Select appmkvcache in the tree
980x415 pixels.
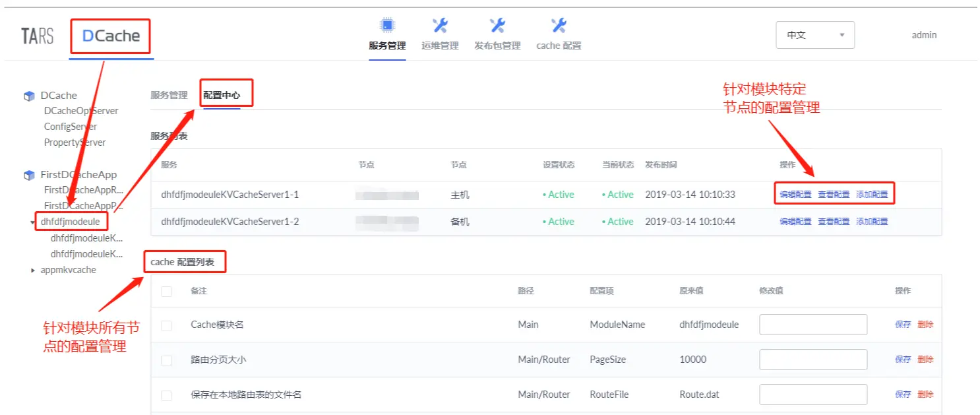[69, 270]
